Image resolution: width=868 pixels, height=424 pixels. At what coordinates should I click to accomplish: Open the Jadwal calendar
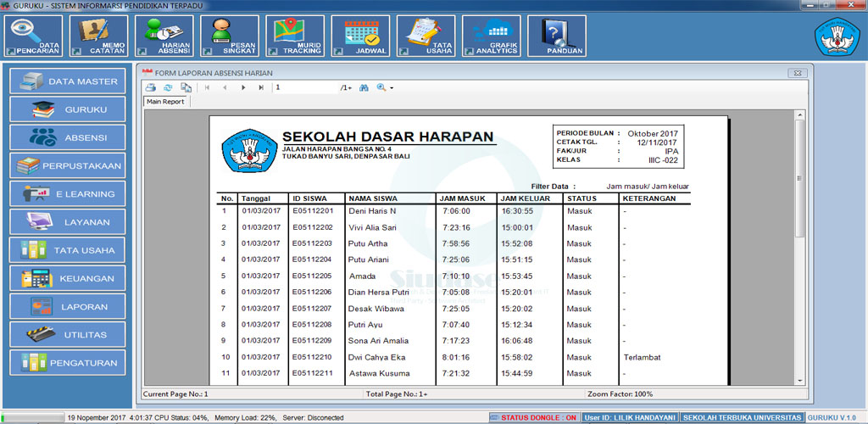(x=361, y=36)
